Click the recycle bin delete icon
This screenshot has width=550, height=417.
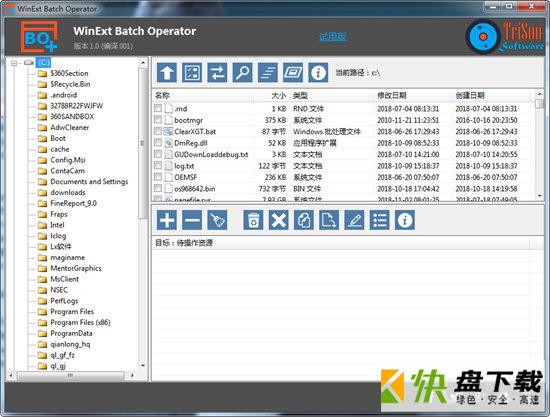coord(253,220)
